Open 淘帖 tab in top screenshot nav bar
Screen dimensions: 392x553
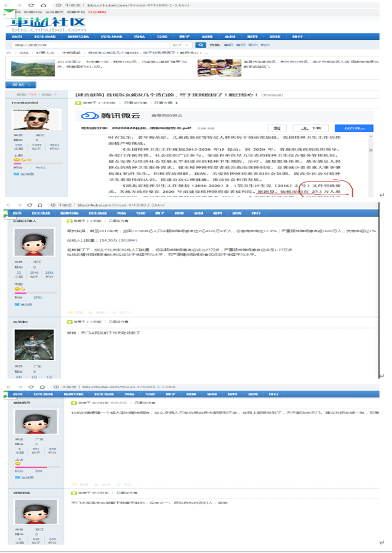point(139,37)
